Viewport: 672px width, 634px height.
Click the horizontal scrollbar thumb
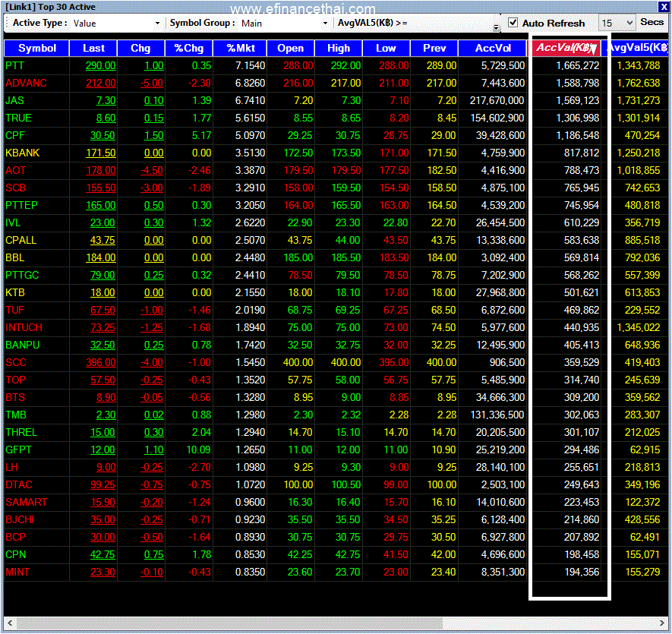pos(229,623)
